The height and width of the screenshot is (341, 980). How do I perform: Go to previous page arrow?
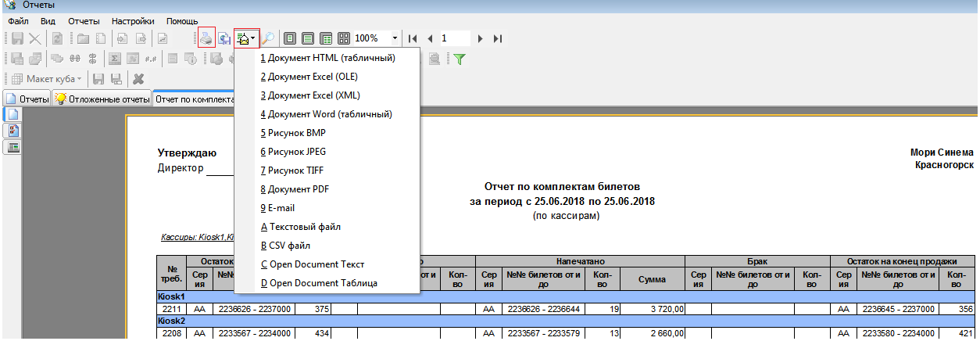point(431,38)
